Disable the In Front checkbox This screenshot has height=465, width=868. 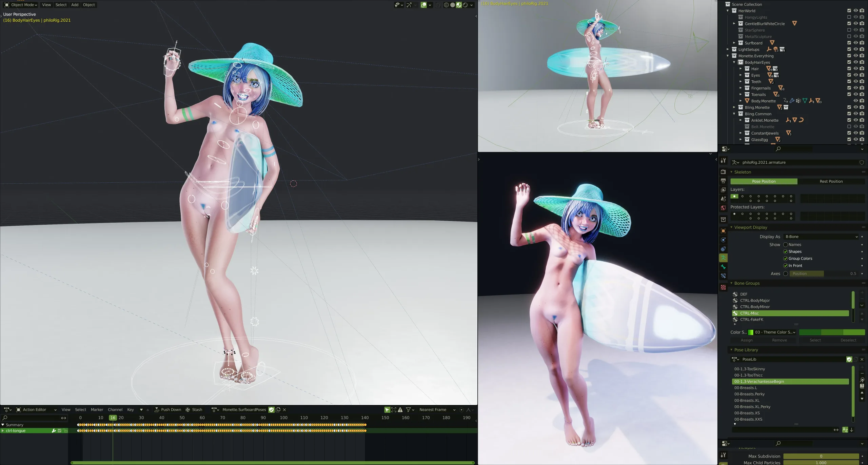click(785, 266)
